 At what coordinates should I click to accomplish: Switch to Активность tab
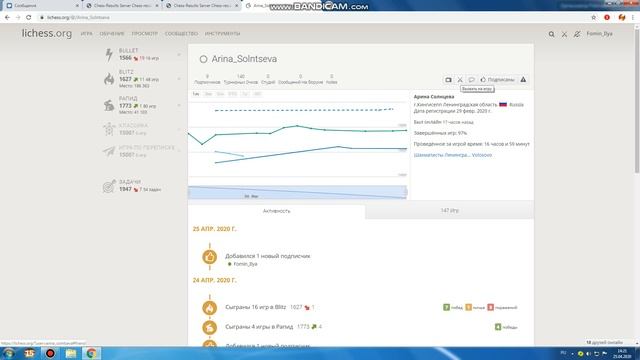tap(276, 211)
